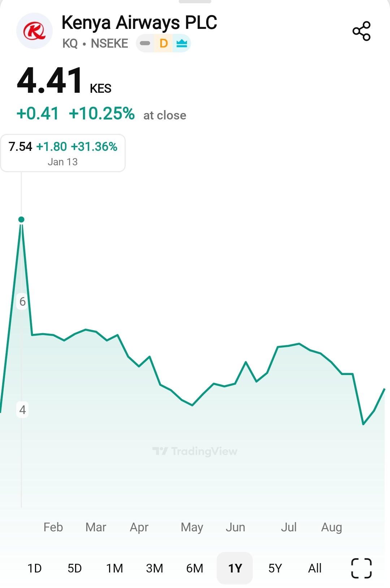Tap the blue crown badge icon

pyautogui.click(x=182, y=44)
